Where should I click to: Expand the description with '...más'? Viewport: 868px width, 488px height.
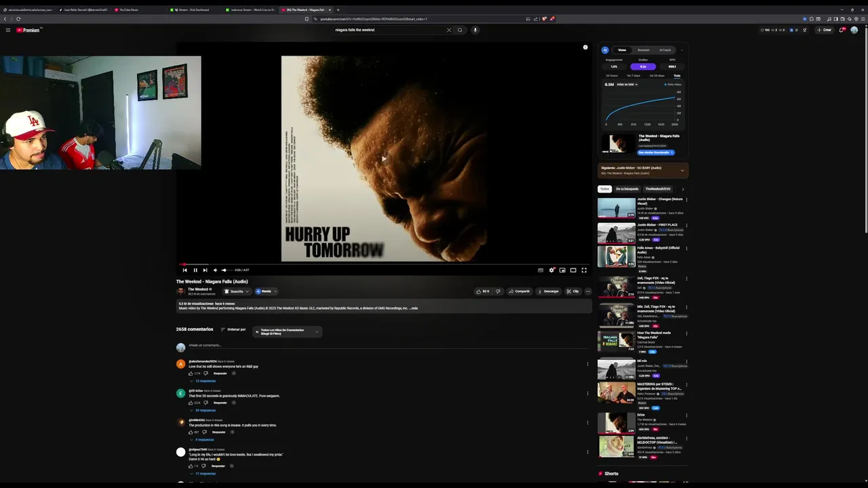point(414,308)
